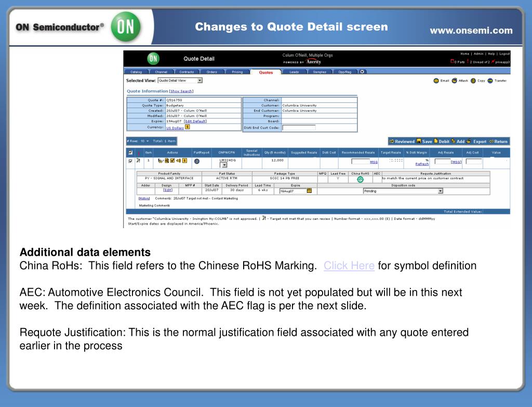This screenshot has height=407, width=532.
Task: Click the 2 Unread messages indicator
Action: click(478, 62)
